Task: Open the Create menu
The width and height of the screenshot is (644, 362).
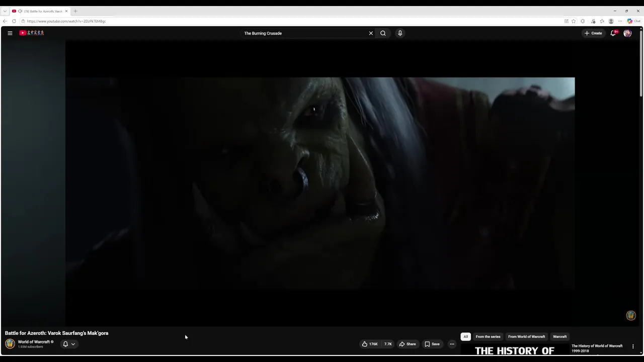Action: (593, 33)
